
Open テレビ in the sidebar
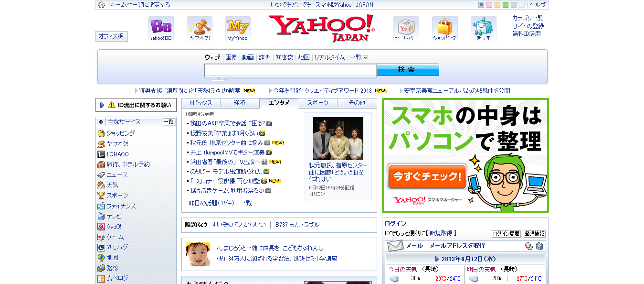pyautogui.click(x=109, y=216)
